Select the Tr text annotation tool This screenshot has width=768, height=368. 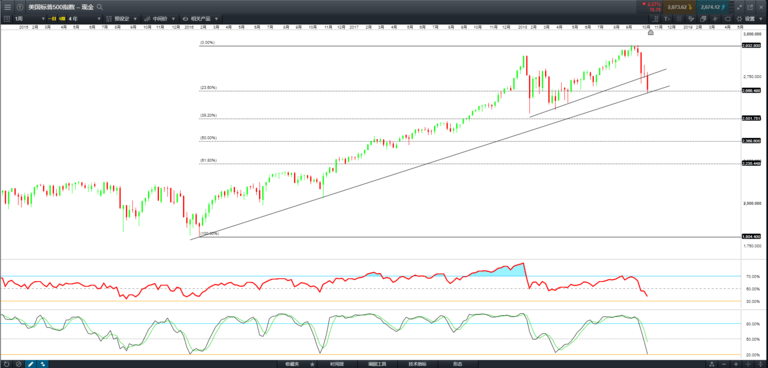pos(667,19)
